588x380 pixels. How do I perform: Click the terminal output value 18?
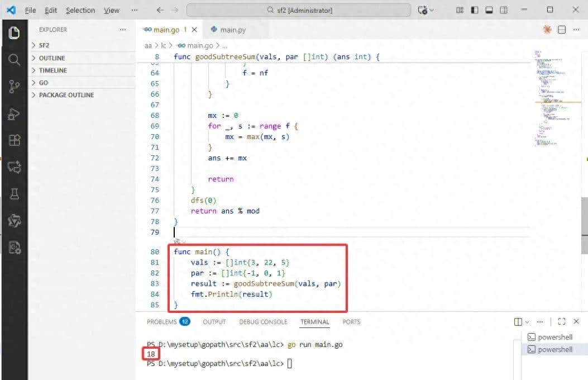[x=151, y=354]
